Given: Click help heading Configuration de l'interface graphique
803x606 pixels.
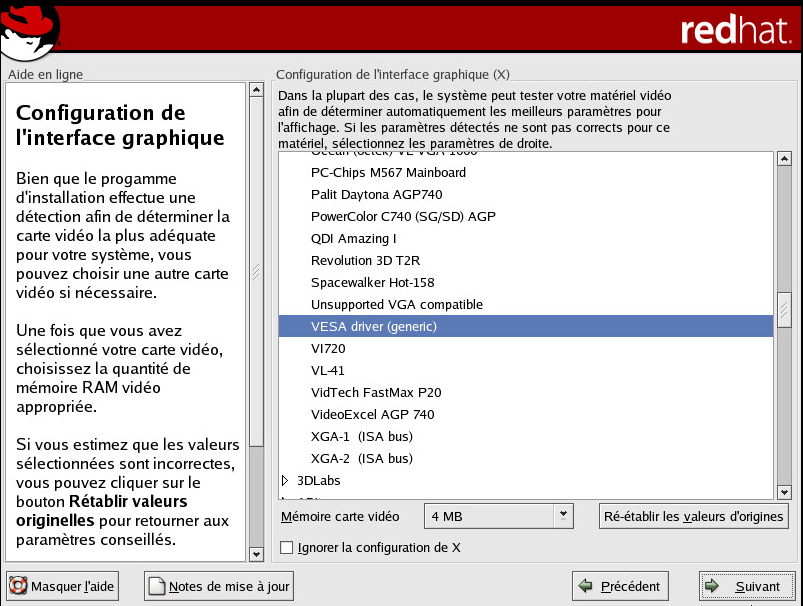Looking at the screenshot, I should pyautogui.click(x=120, y=125).
